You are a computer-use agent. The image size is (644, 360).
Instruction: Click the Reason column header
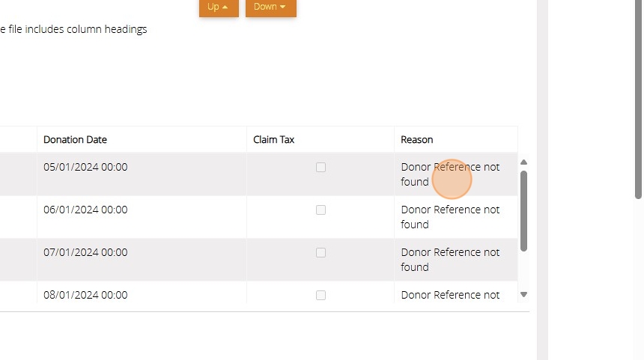click(x=417, y=140)
